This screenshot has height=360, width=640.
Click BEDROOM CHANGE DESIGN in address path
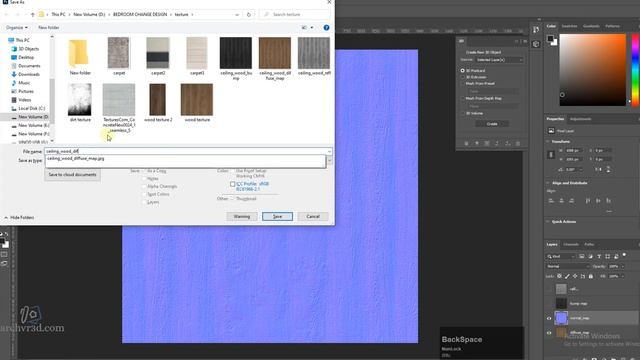point(140,14)
